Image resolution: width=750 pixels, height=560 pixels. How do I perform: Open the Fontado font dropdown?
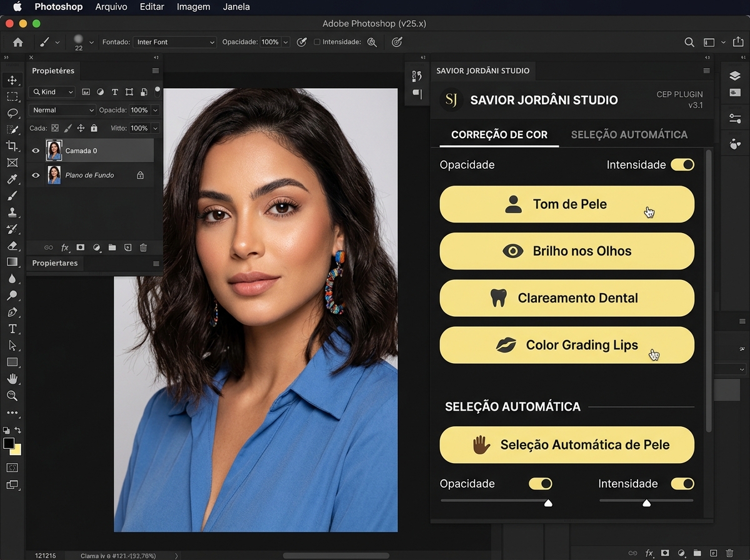[x=174, y=42]
